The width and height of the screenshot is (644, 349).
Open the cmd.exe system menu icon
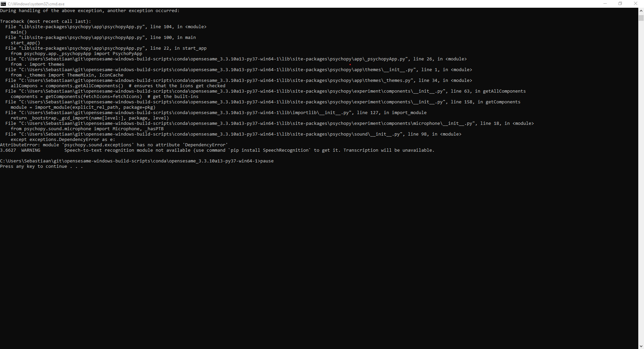click(3, 4)
